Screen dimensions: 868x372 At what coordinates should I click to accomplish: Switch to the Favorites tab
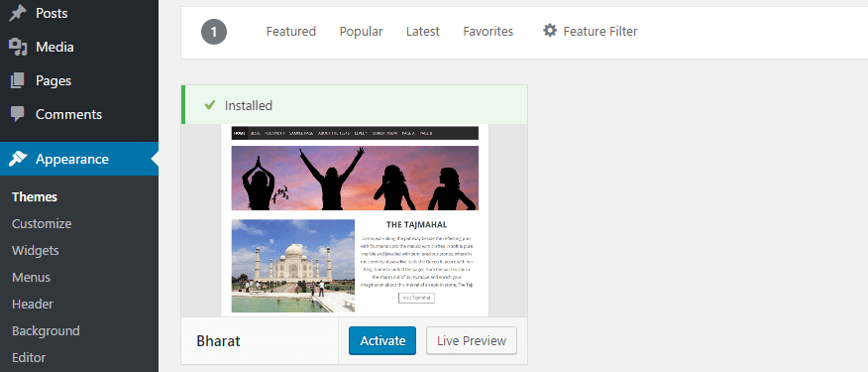[488, 32]
